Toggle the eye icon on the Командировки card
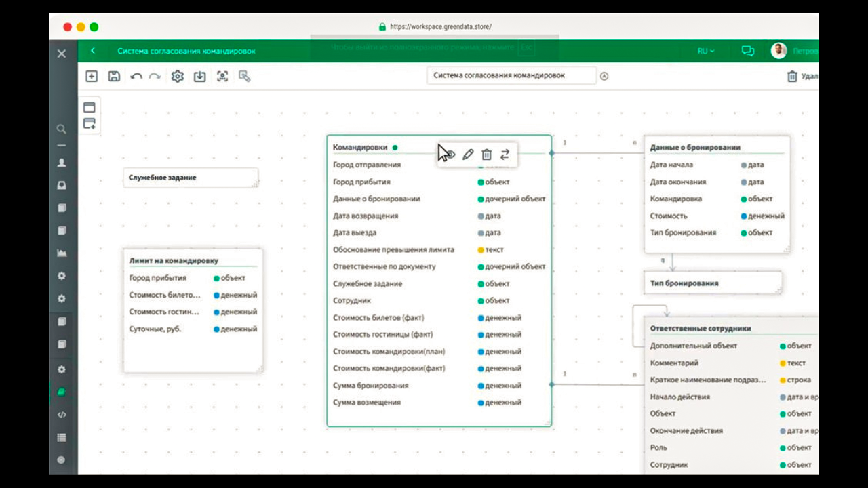This screenshot has width=868, height=488. tap(449, 155)
